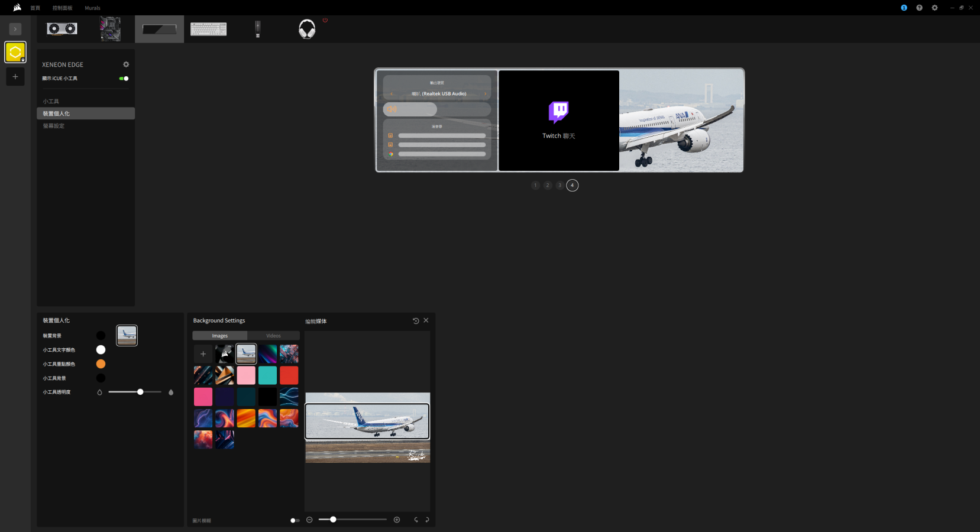
Task: Switch to the Videos tab
Action: [x=273, y=336]
